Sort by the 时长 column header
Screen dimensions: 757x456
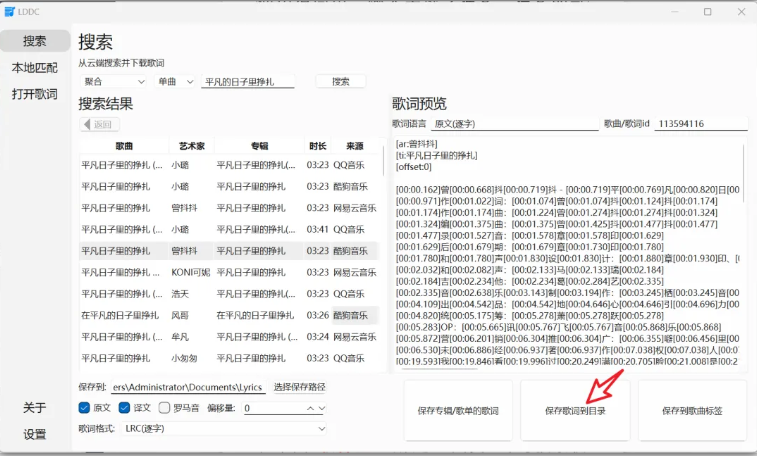click(x=318, y=146)
